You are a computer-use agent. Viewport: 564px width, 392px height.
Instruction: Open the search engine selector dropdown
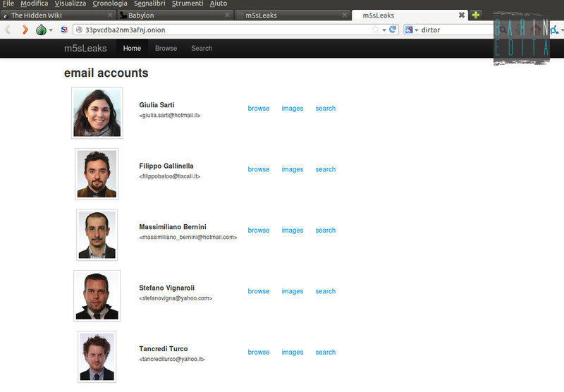click(412, 30)
